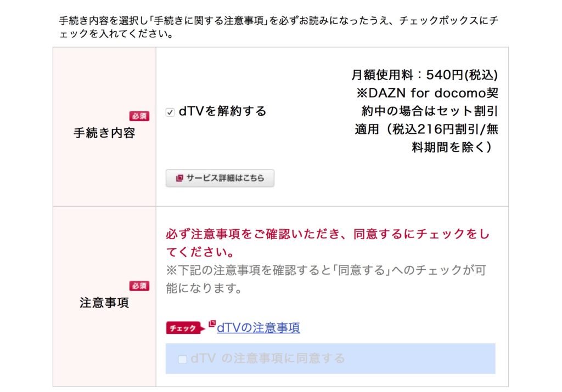Click the 適用（税込216円割引 text line
This screenshot has height=392, width=562.
[x=426, y=129]
